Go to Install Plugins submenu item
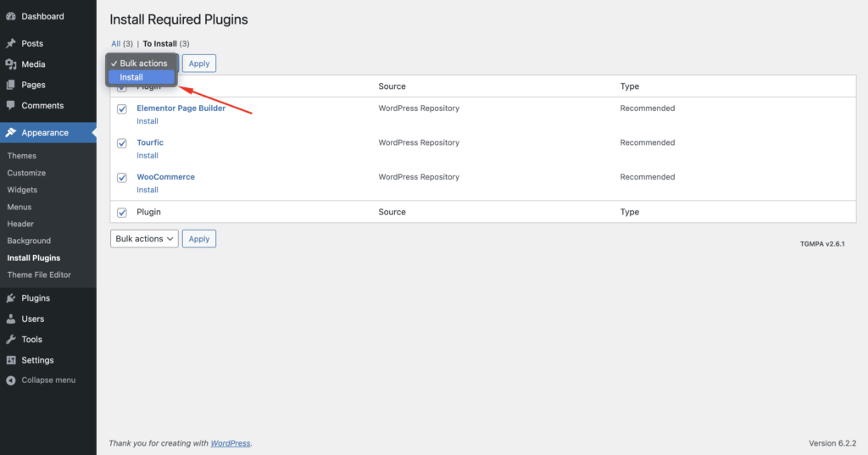Screen dimensions: 868x455 [x=34, y=258]
